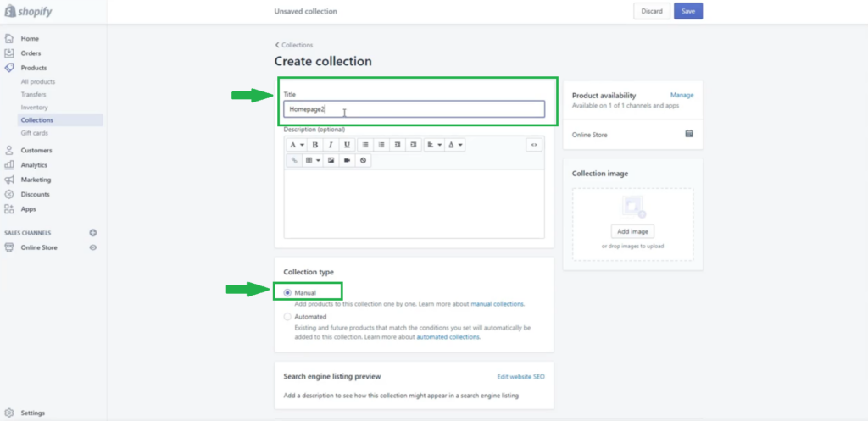Show HTML source view of description
Image resolution: width=868 pixels, height=421 pixels.
click(534, 145)
